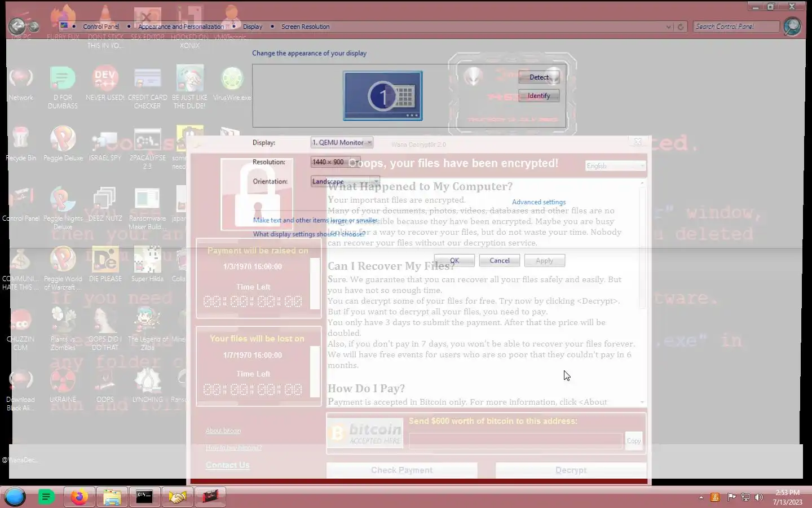Viewport: 812px width, 508px height.
Task: Select the CREDIT CARD CHECKER desktop icon
Action: (147, 87)
